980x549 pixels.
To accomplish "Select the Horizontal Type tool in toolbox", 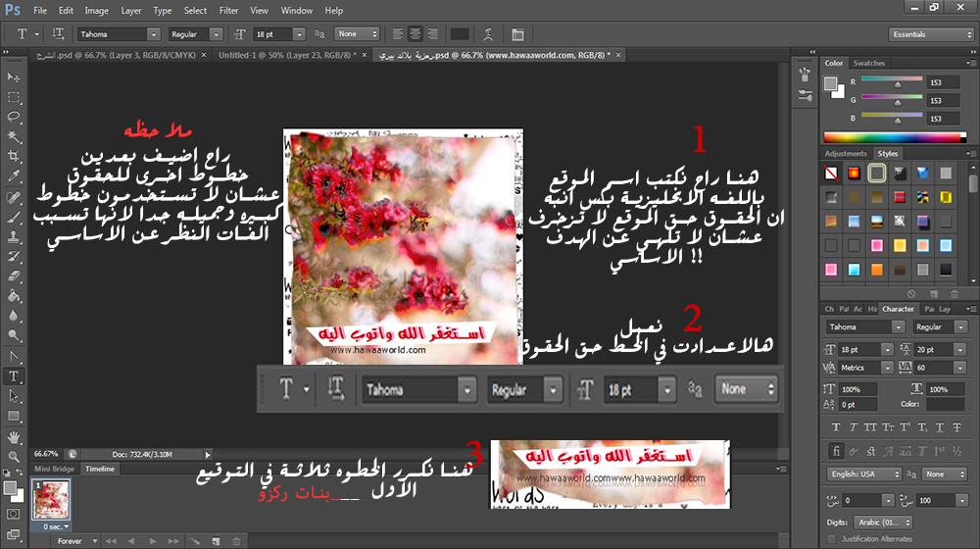I will 14,375.
